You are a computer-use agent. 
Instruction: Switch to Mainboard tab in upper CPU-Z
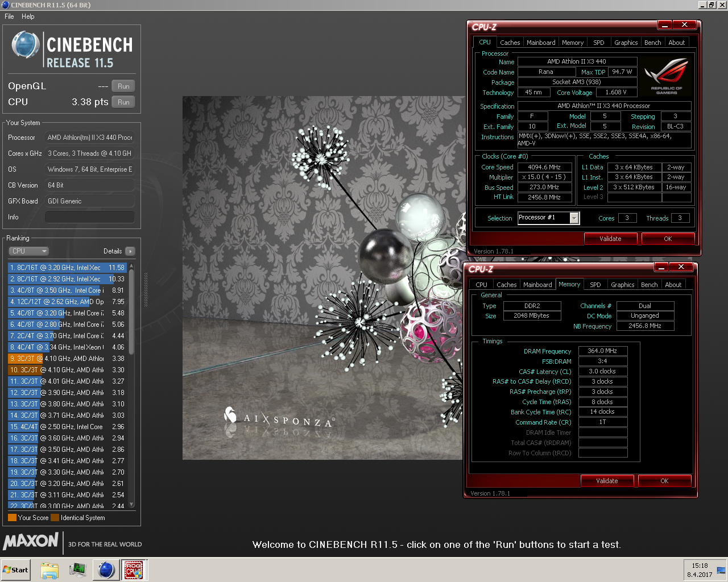tap(541, 43)
